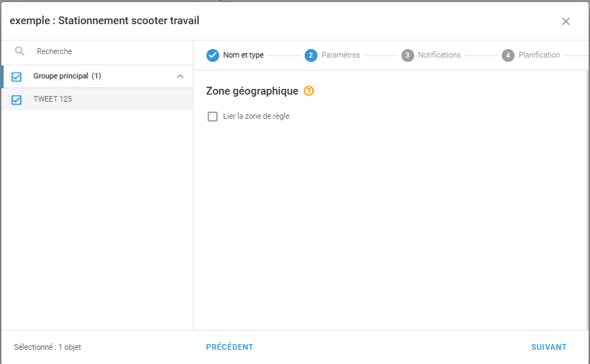Go to the 'Nom et type' step label
590x364 pixels.
pyautogui.click(x=243, y=55)
